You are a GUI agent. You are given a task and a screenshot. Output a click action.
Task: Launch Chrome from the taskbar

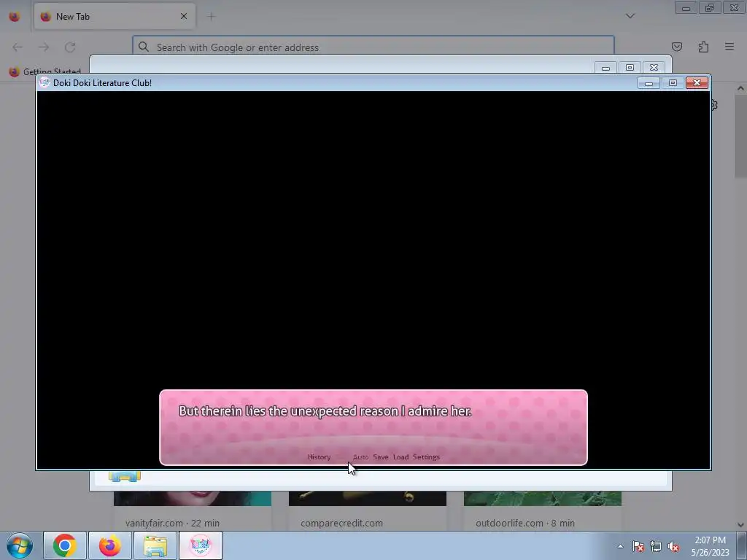65,545
